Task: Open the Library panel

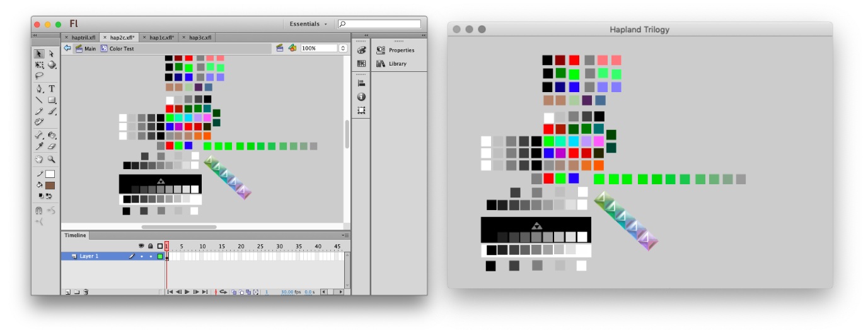Action: click(x=391, y=64)
